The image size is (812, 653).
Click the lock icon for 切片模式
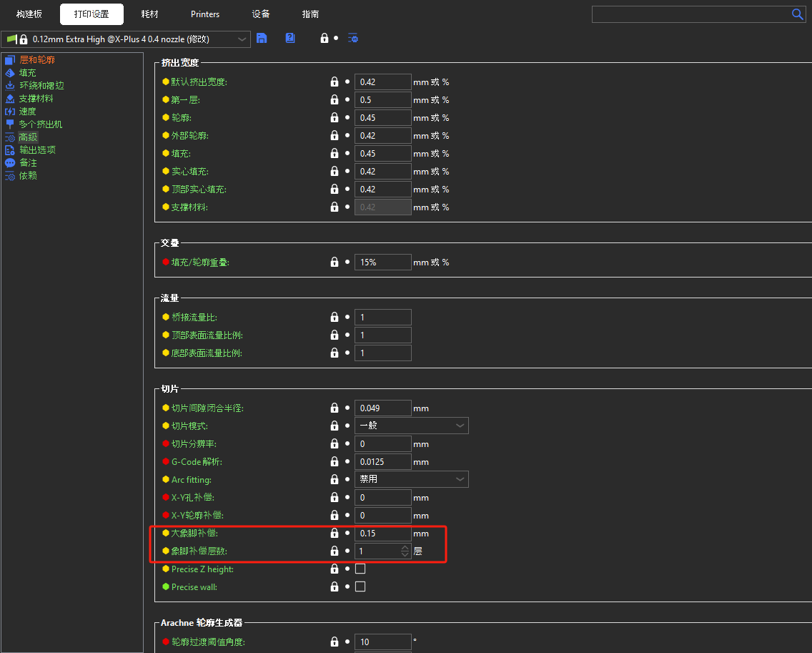tap(335, 426)
